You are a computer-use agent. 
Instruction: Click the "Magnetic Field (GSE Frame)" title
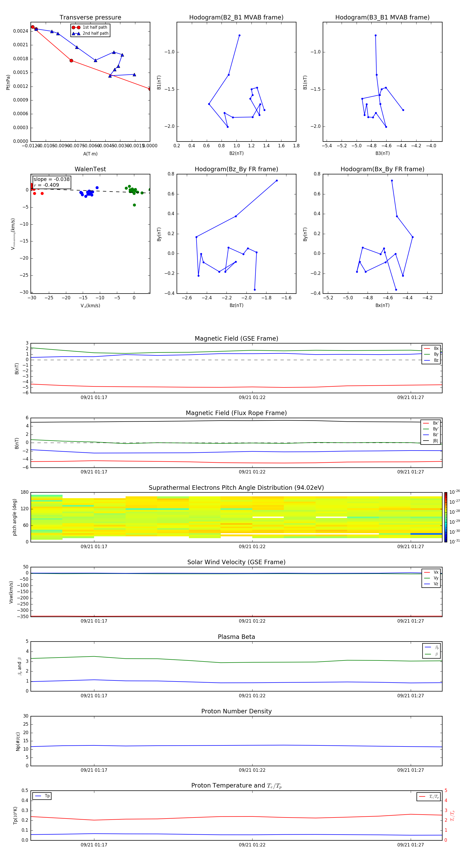[236, 339]
